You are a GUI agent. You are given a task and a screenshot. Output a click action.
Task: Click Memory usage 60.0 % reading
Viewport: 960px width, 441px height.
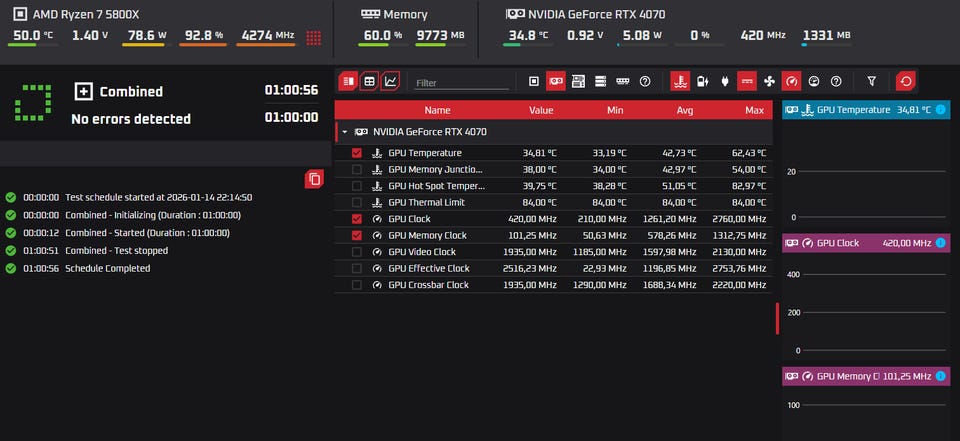pos(383,36)
